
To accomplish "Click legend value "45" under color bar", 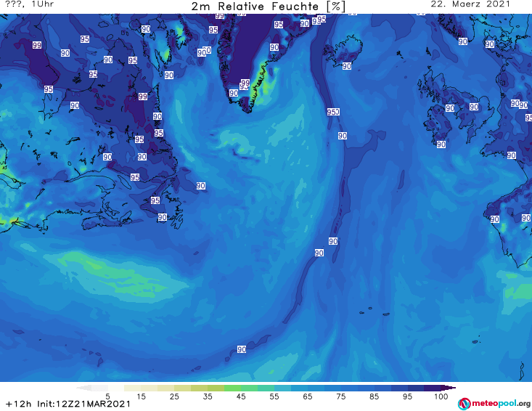I will (x=240, y=396).
